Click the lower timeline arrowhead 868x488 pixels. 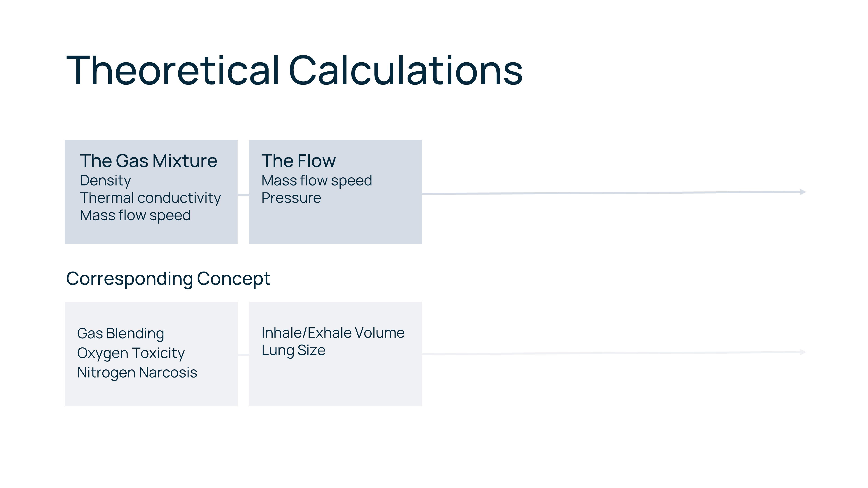pos(803,352)
